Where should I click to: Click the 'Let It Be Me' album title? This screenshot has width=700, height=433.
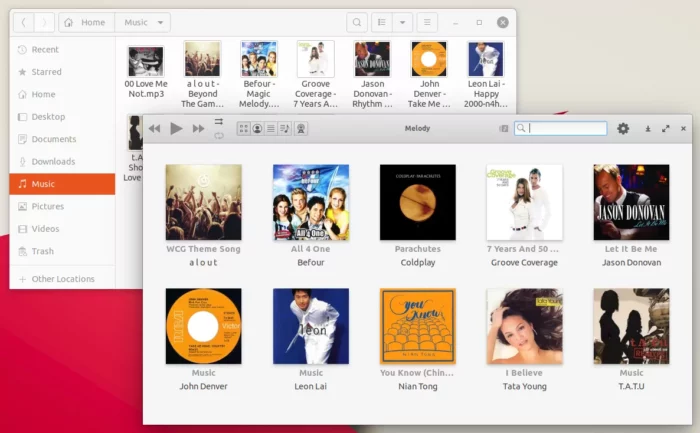click(x=631, y=249)
